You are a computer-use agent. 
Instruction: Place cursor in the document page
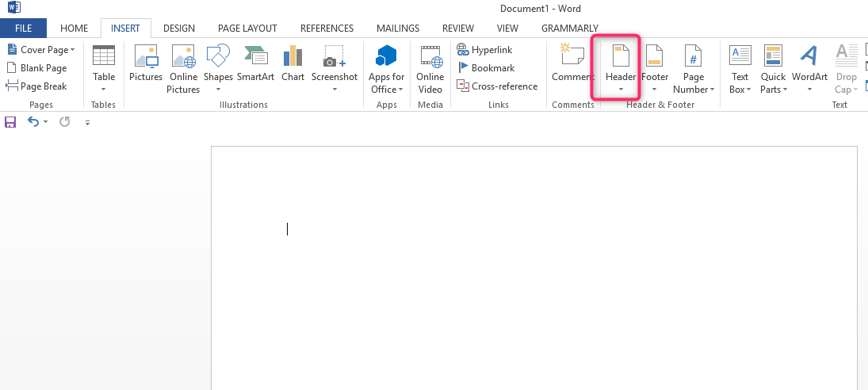(533, 268)
